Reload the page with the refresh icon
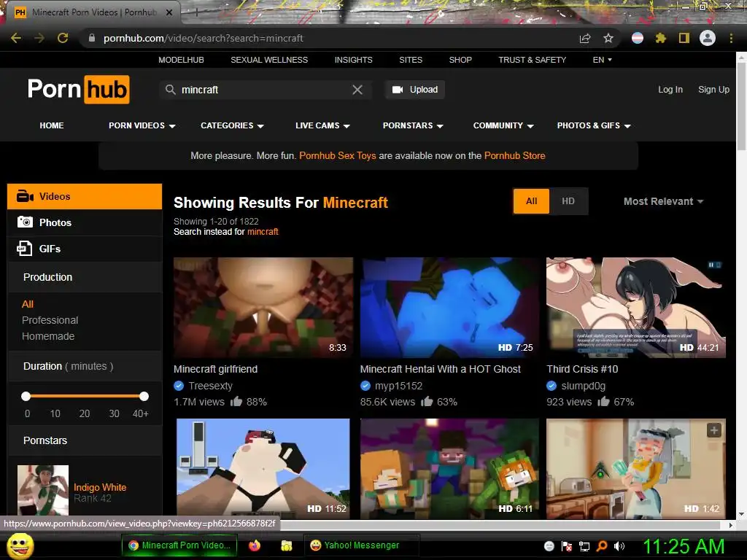The height and width of the screenshot is (560, 747). (63, 38)
